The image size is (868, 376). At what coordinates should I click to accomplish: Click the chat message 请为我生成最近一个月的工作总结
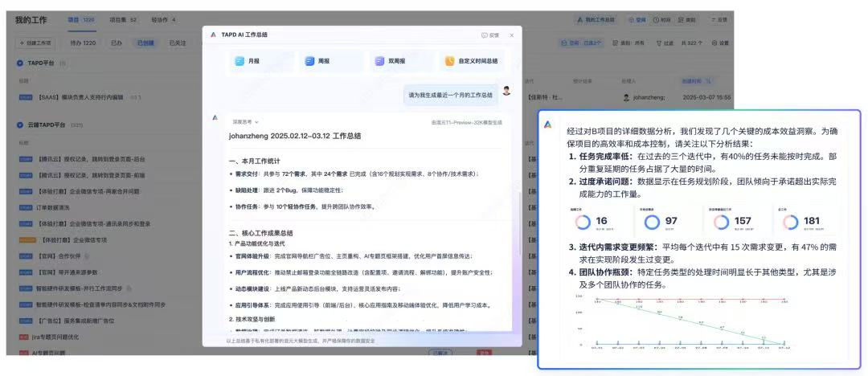click(x=450, y=96)
